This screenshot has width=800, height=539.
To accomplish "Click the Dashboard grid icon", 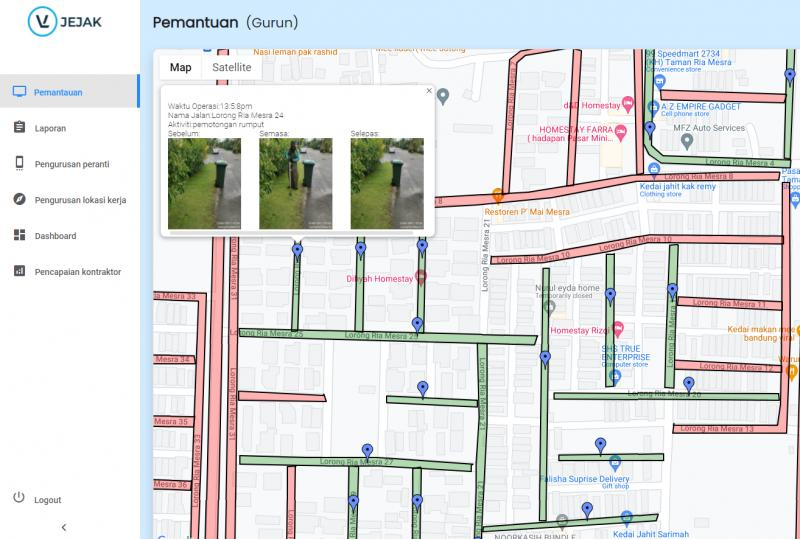I will click(18, 236).
